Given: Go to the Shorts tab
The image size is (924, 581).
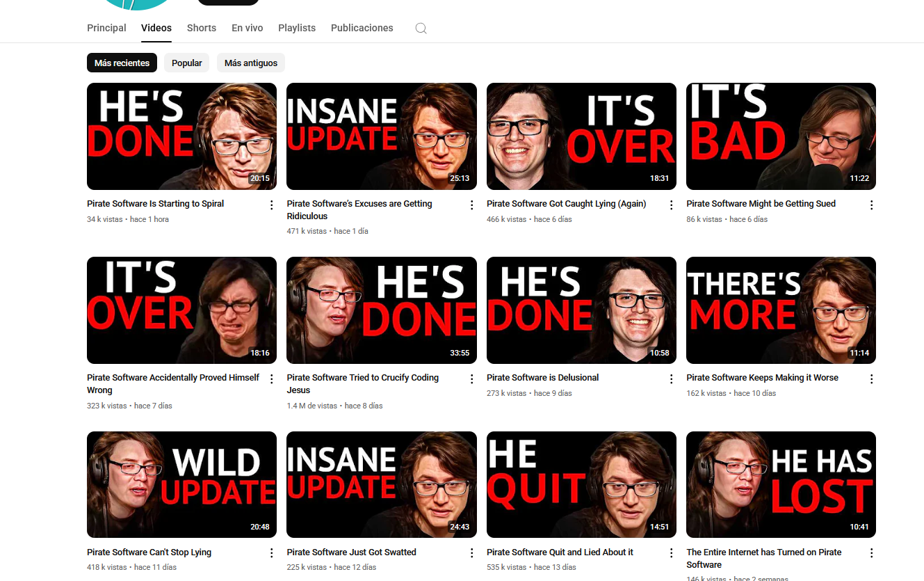Looking at the screenshot, I should 202,28.
